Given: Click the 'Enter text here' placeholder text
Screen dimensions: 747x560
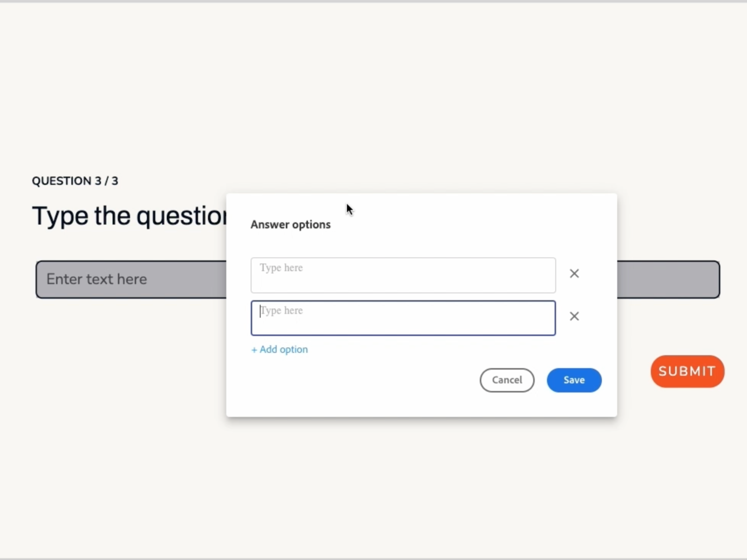Looking at the screenshot, I should click(x=97, y=279).
